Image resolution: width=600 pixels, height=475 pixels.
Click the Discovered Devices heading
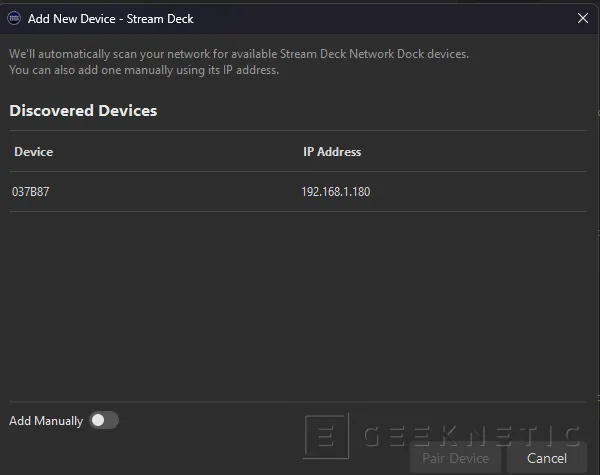83,111
